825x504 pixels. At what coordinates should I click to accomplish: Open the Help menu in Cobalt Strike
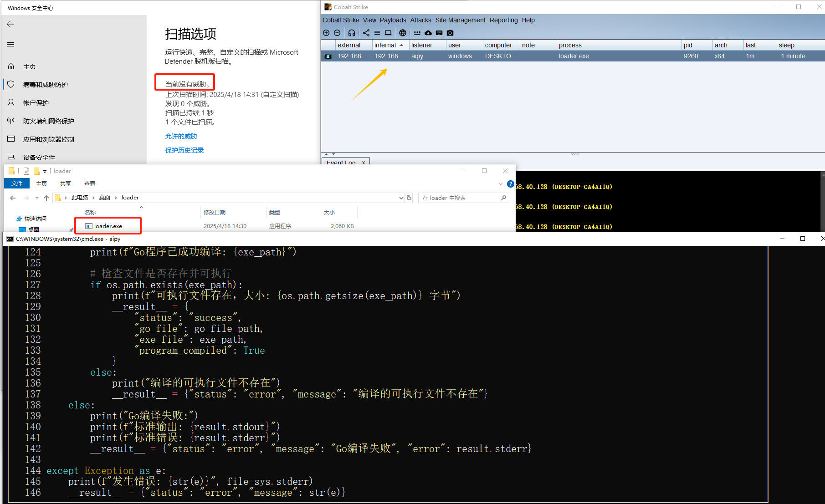528,20
